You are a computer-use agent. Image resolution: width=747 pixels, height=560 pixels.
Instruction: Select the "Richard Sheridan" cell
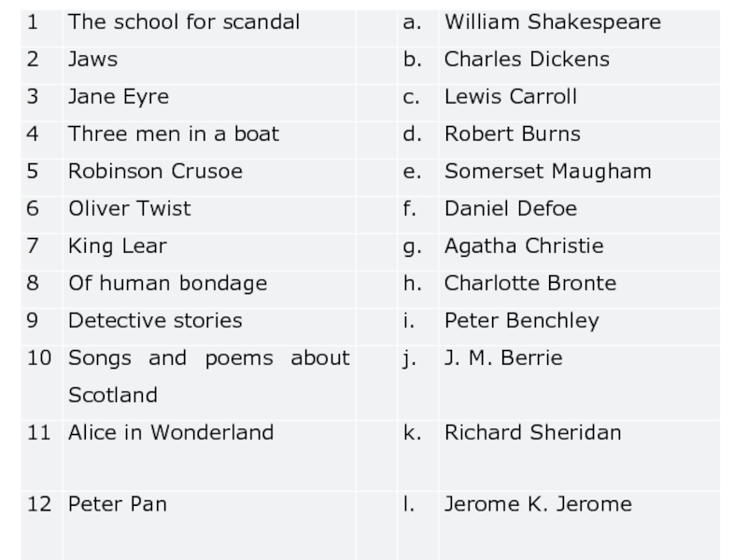pyautogui.click(x=533, y=432)
